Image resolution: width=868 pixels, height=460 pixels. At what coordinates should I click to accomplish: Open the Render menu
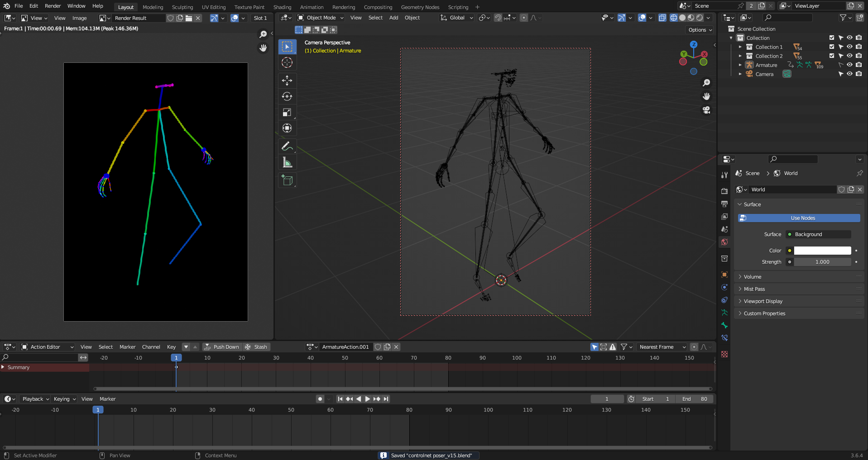(53, 6)
